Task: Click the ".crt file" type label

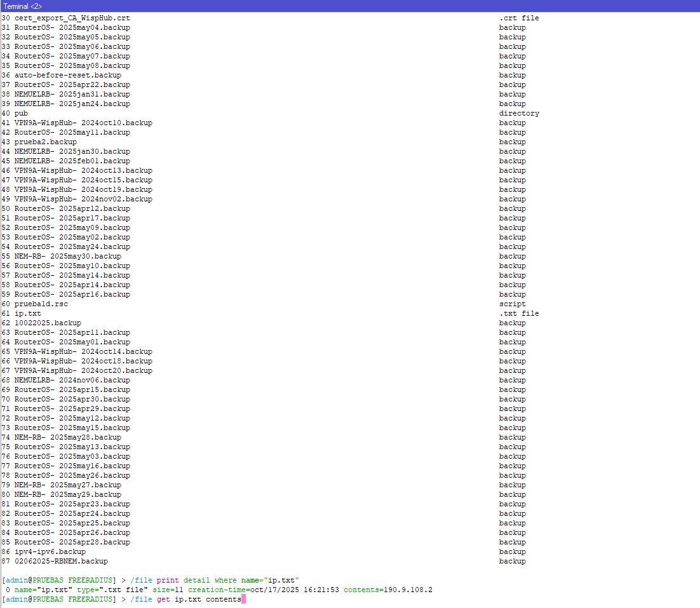Action: (x=519, y=18)
